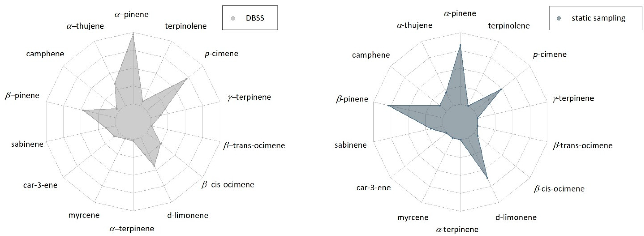Click the β-pinene data point in DBSS chart
This screenshot has width=644, height=236.
pyautogui.click(x=83, y=110)
